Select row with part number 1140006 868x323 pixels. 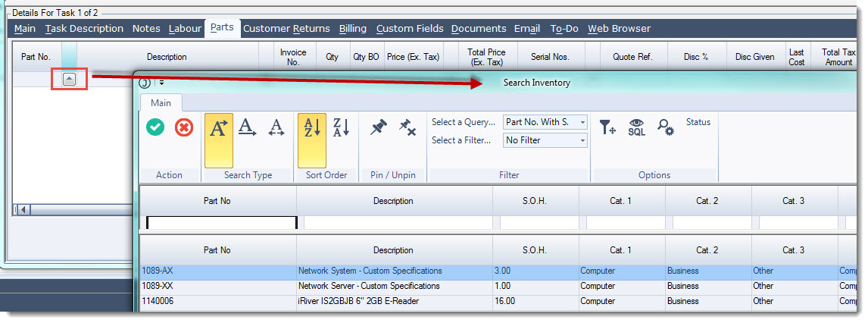[x=498, y=302]
